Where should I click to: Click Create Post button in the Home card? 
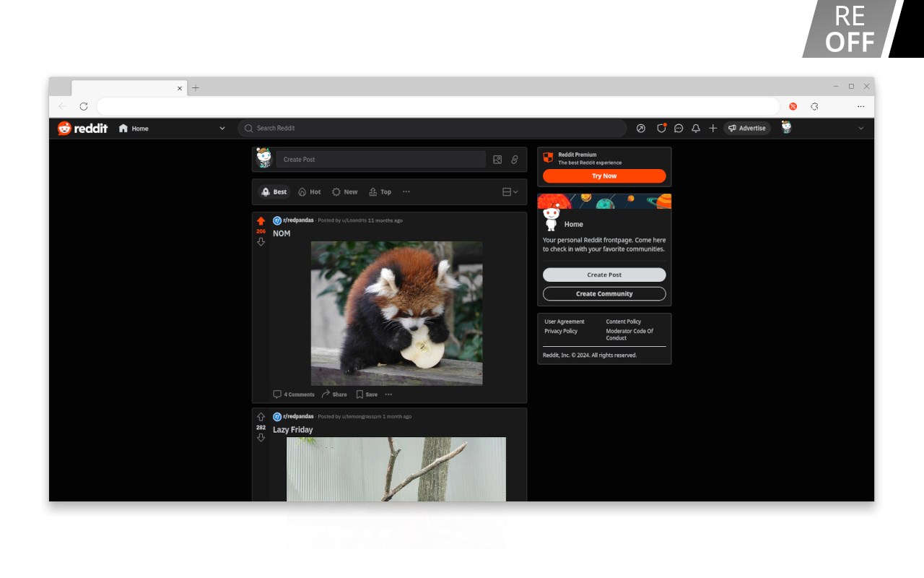pyautogui.click(x=604, y=275)
